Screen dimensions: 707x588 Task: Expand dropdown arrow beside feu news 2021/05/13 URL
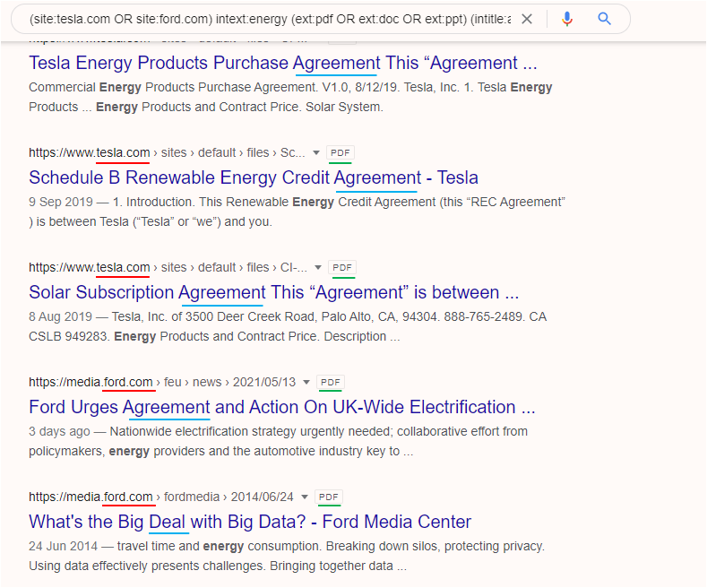[x=306, y=382]
